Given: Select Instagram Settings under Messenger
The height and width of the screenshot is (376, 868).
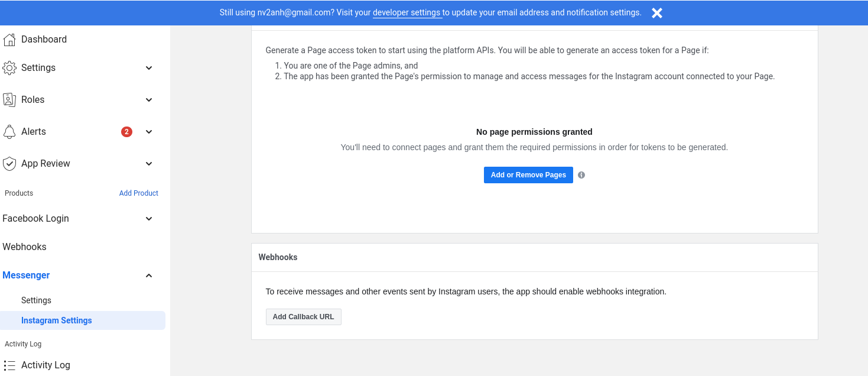Looking at the screenshot, I should click(x=57, y=320).
